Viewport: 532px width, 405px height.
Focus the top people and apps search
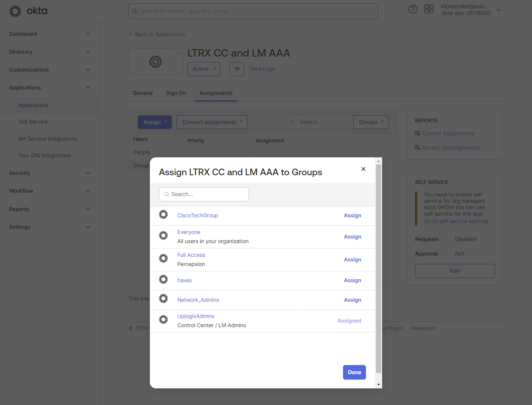point(253,11)
